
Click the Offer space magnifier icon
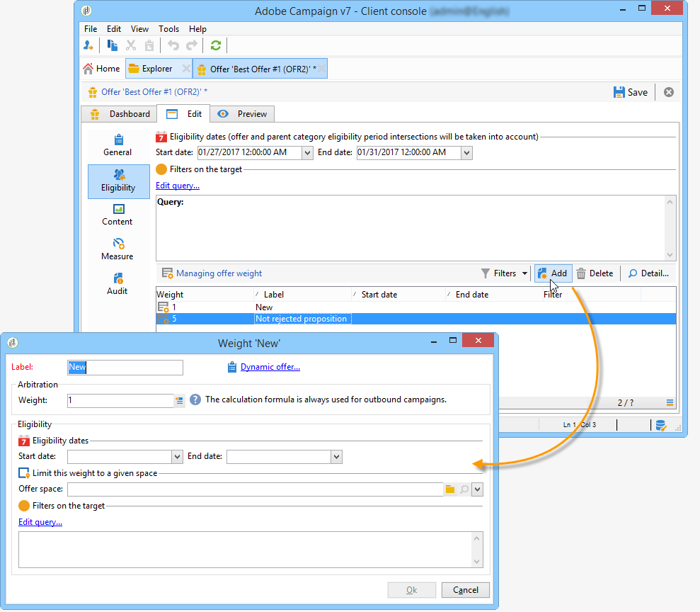[x=464, y=489]
